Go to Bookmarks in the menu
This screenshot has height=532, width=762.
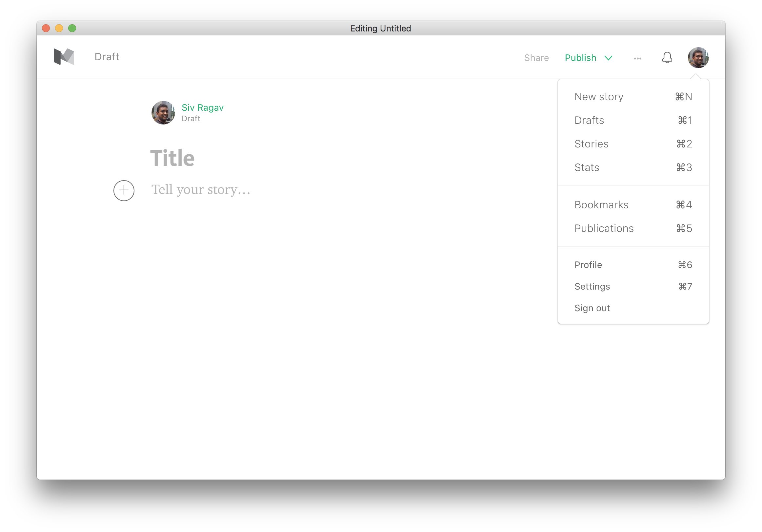[601, 205]
